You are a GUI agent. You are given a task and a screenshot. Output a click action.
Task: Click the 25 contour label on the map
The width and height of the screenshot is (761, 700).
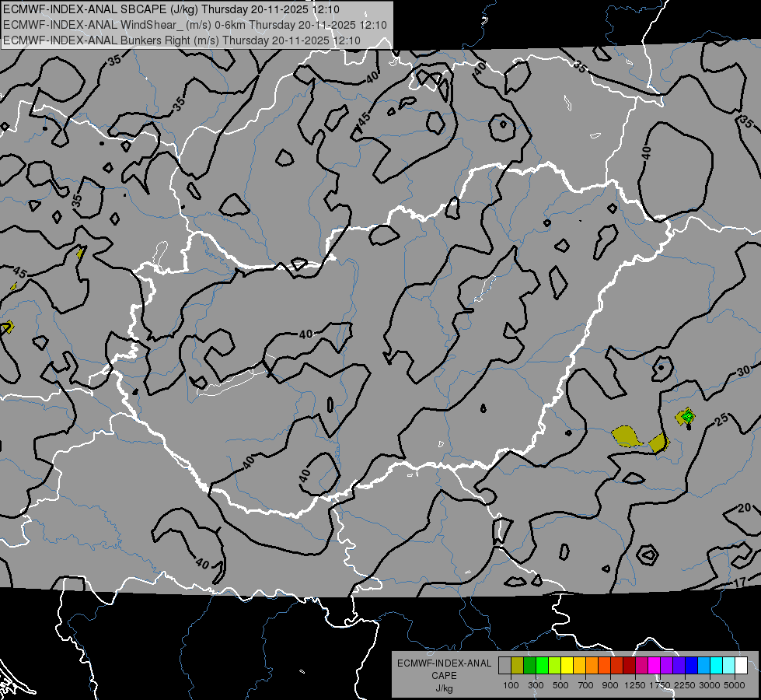[721, 418]
